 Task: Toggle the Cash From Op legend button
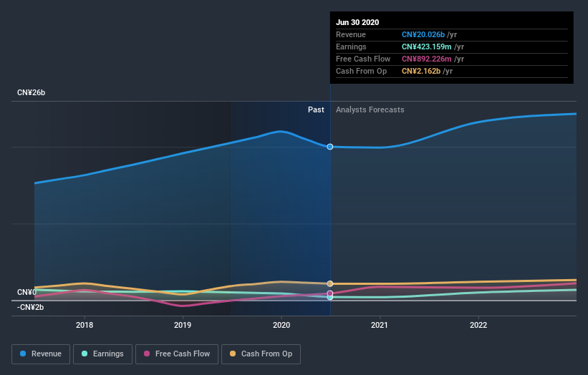click(x=261, y=354)
